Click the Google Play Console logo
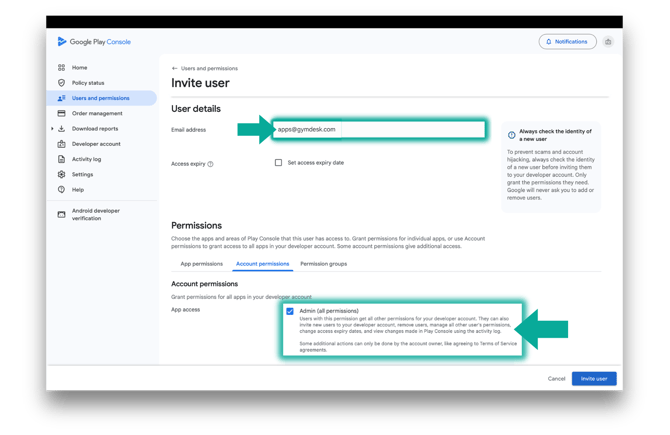 (x=94, y=42)
